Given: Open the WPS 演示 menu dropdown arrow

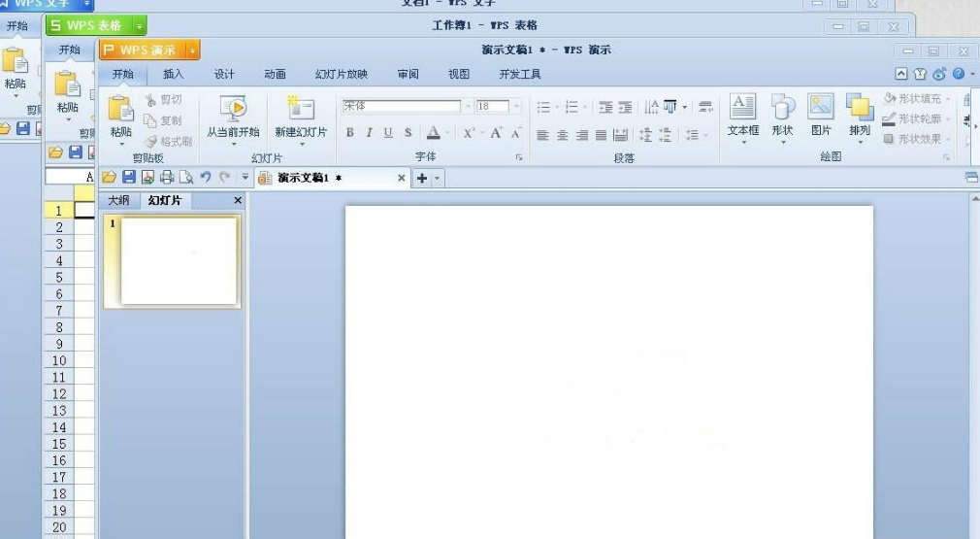Looking at the screenshot, I should pyautogui.click(x=192, y=51).
